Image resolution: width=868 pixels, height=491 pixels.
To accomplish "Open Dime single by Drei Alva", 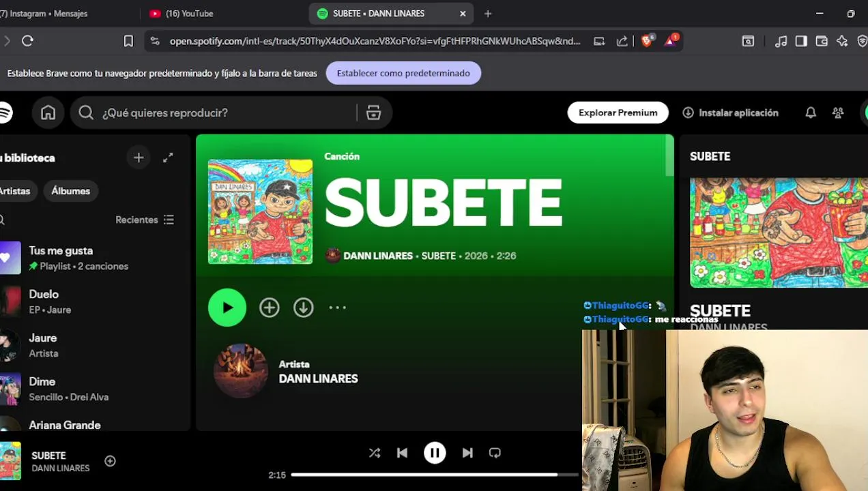I will (x=92, y=389).
